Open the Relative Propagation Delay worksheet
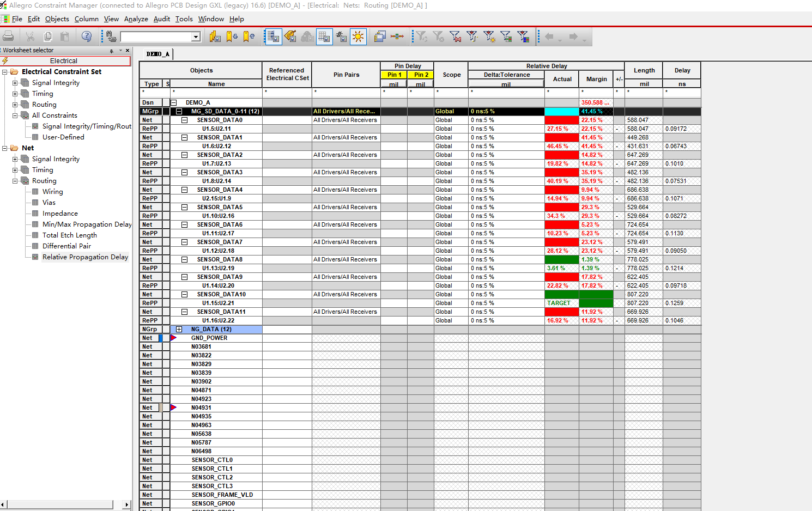 tap(85, 257)
